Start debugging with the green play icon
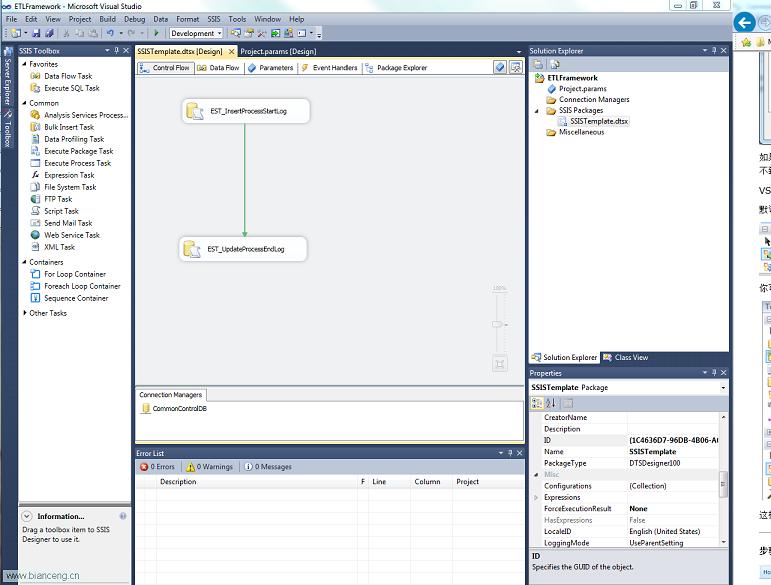Image resolution: width=771 pixels, height=585 pixels. (x=156, y=33)
